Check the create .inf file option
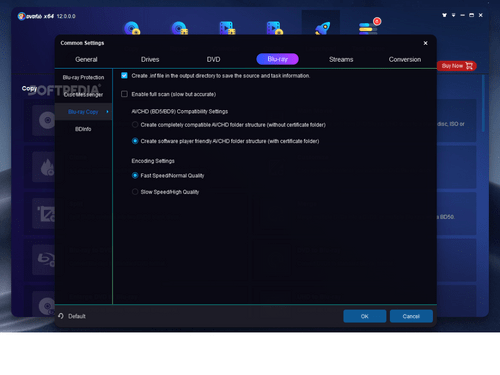This screenshot has height=375, width=500. tap(124, 75)
